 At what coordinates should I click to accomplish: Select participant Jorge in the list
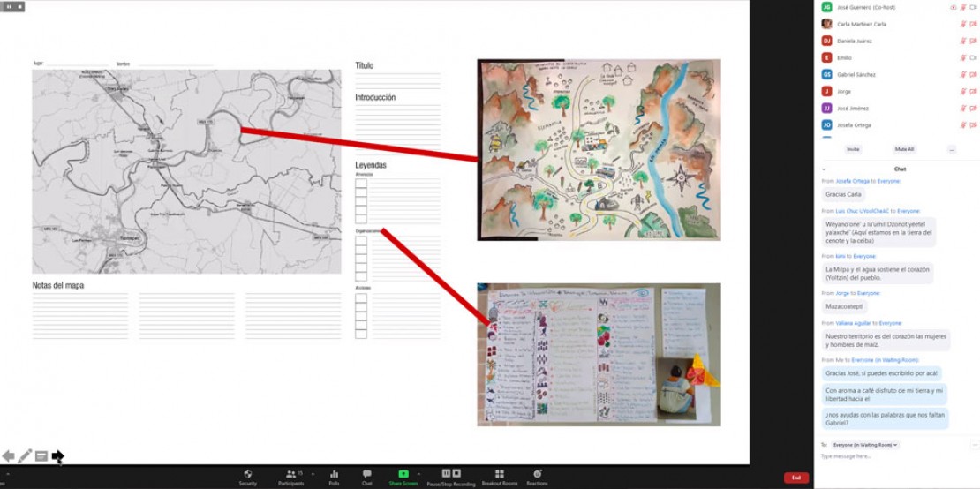tap(898, 91)
